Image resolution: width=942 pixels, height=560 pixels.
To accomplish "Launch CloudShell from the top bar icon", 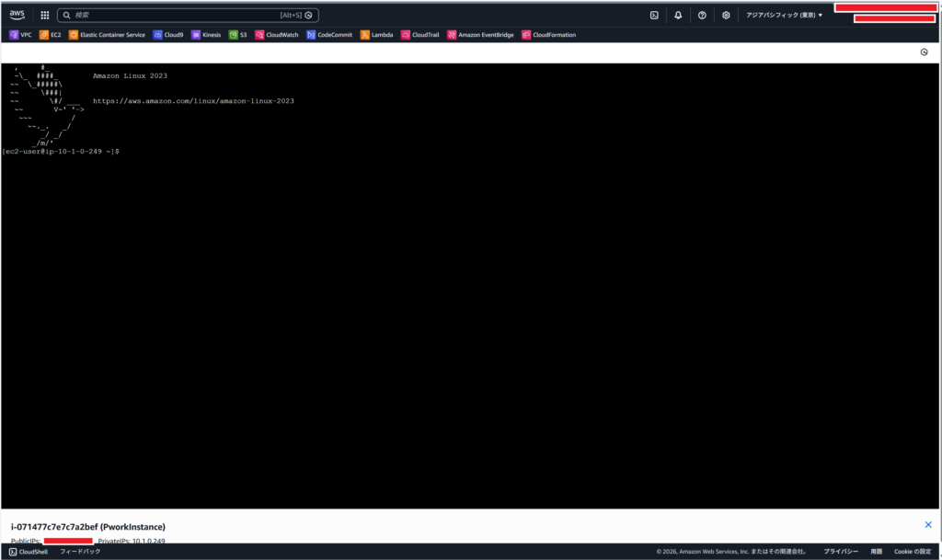I will pyautogui.click(x=654, y=15).
